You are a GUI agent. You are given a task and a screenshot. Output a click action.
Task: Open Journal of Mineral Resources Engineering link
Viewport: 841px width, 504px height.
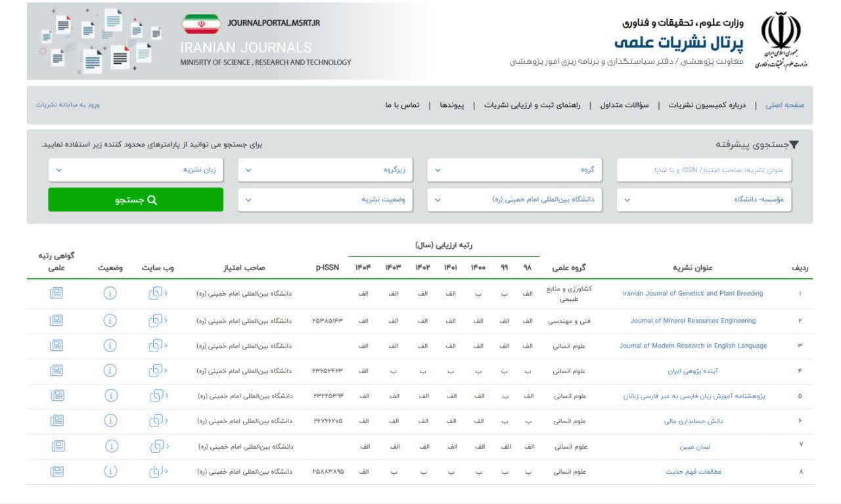(x=693, y=321)
